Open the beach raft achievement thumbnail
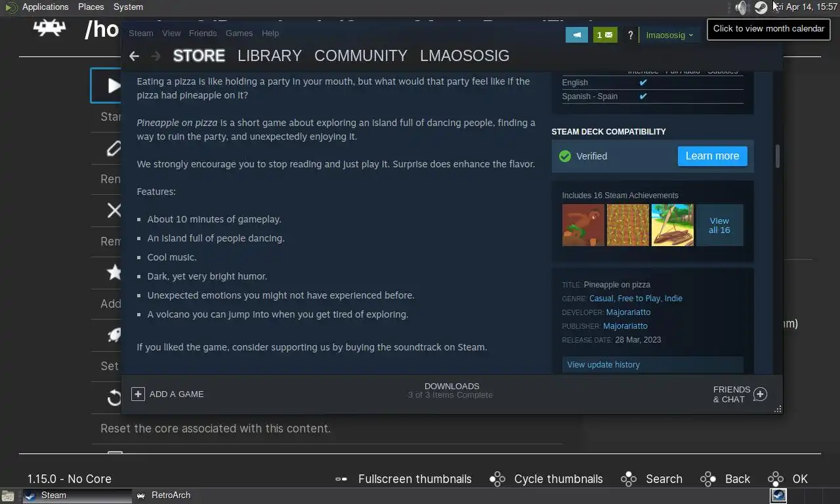Screen dimensions: 840x504 tap(672, 225)
